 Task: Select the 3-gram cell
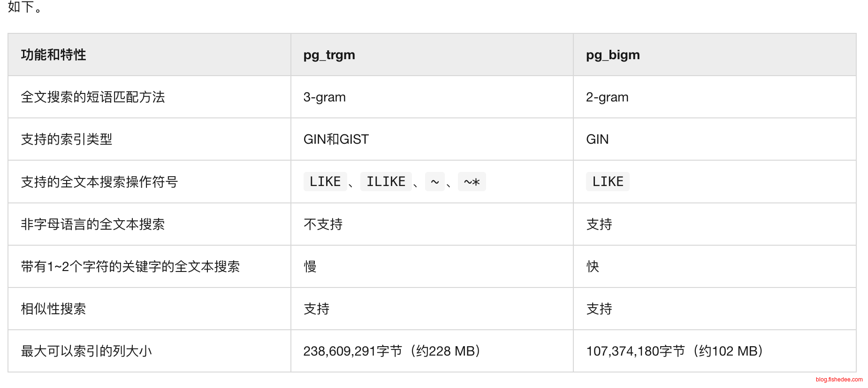point(325,97)
